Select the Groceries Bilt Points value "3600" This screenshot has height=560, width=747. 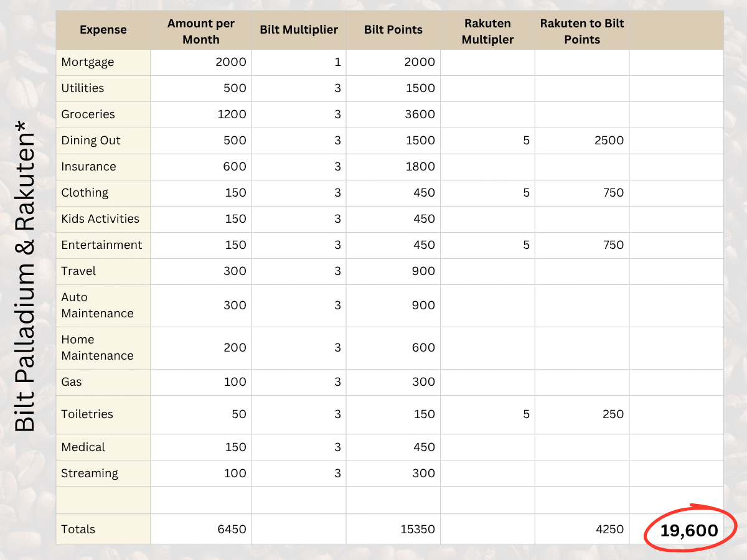click(x=419, y=114)
